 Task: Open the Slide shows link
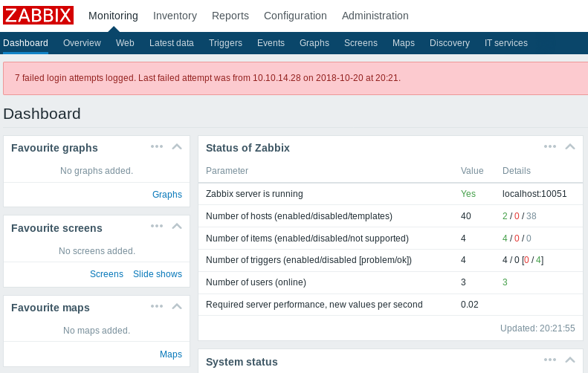(x=157, y=274)
